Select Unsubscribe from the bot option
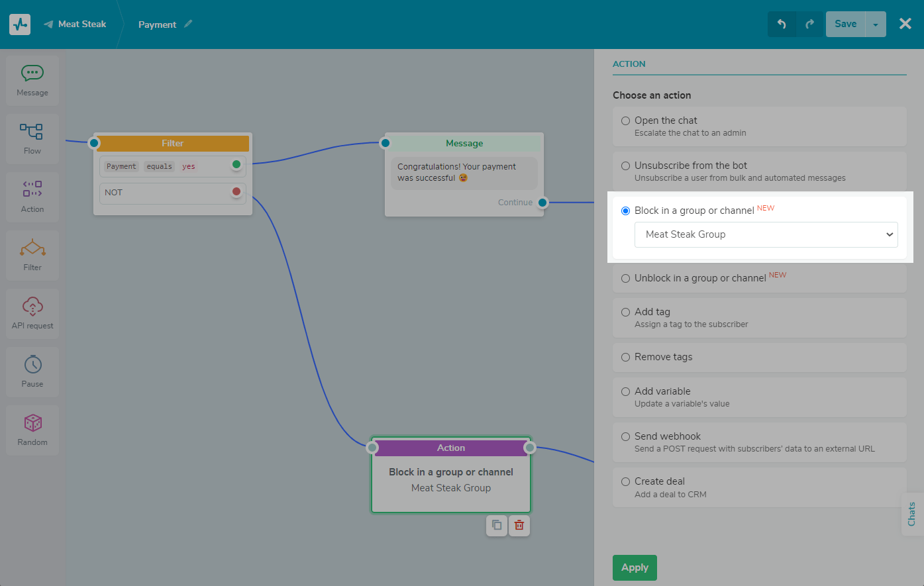Viewport: 924px width, 586px height. [x=625, y=166]
